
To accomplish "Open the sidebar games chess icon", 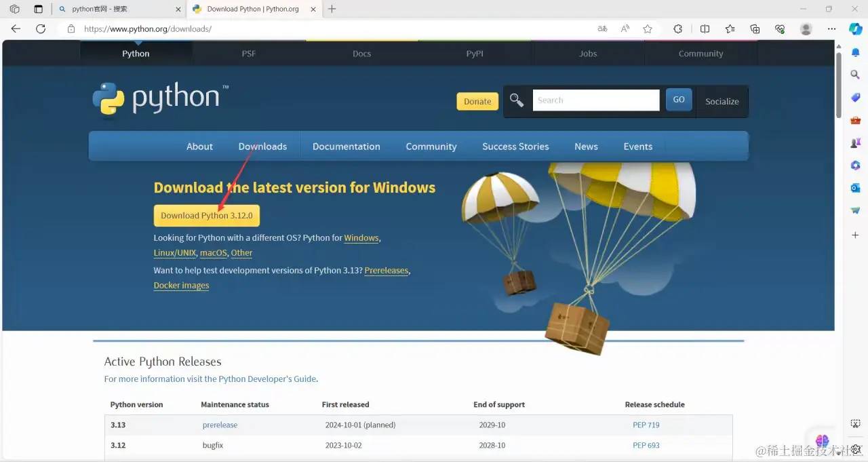I will (x=856, y=143).
